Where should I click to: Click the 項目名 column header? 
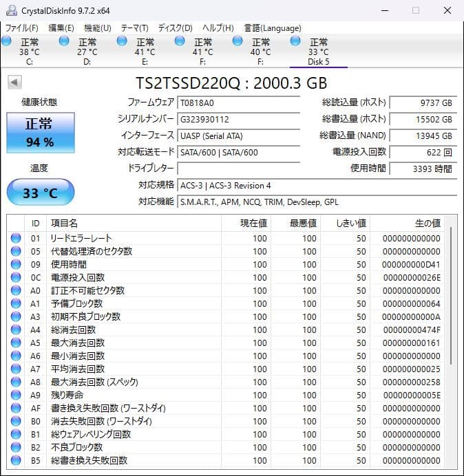pyautogui.click(x=134, y=223)
